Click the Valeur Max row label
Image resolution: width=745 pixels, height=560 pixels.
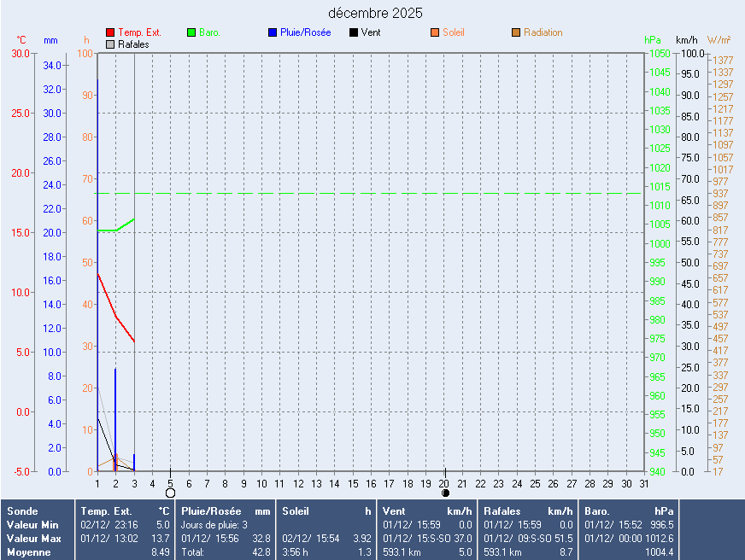click(31, 538)
